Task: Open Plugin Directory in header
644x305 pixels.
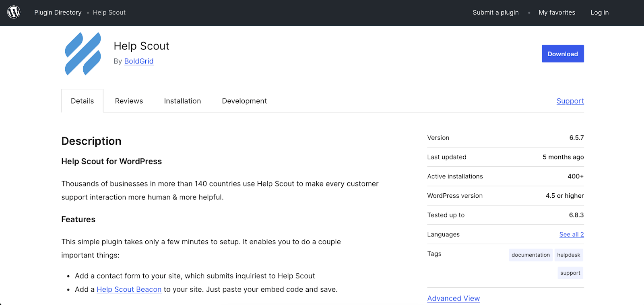Action: (x=58, y=12)
